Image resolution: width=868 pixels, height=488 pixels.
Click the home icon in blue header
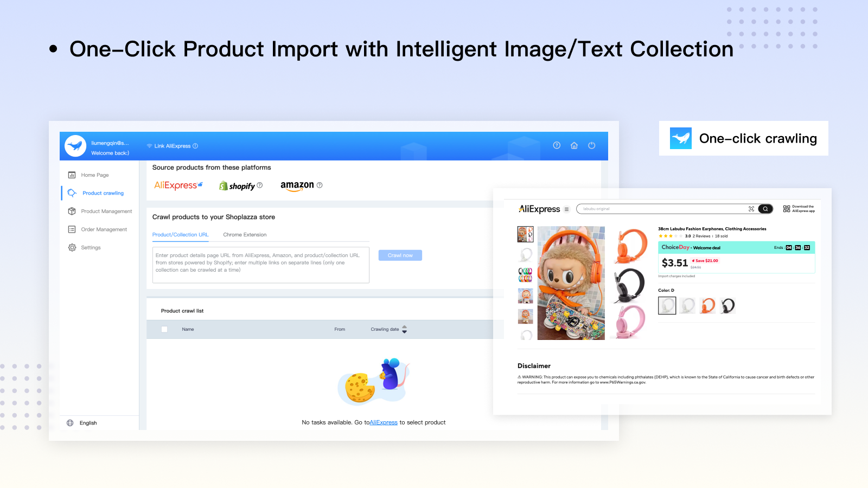point(574,145)
